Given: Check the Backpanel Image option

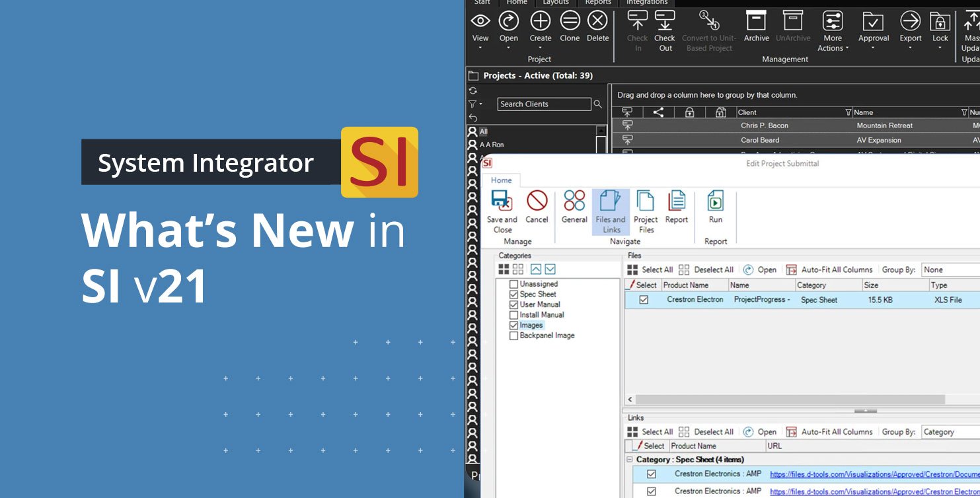Looking at the screenshot, I should coord(513,336).
